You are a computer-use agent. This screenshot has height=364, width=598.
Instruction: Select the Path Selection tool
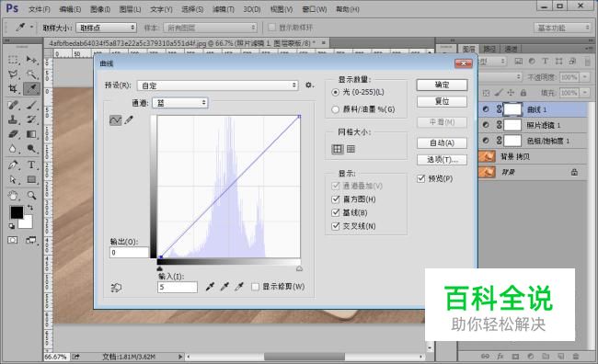coord(13,179)
